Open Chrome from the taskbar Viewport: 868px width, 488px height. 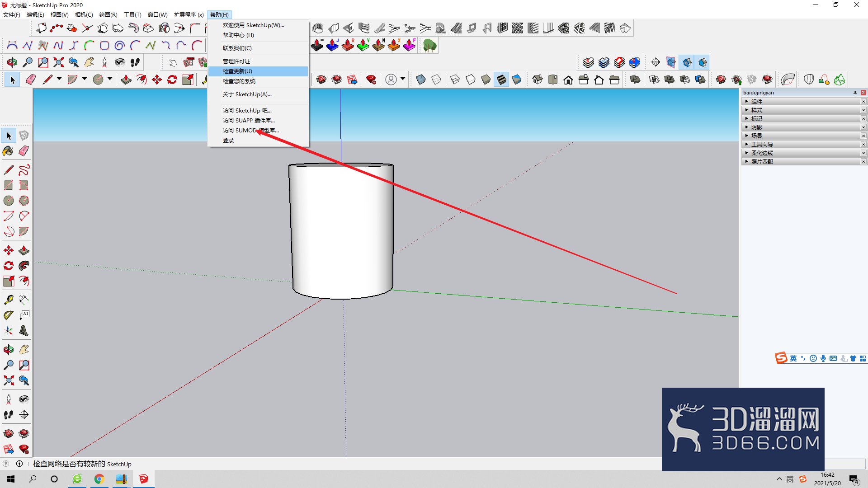tap(99, 479)
